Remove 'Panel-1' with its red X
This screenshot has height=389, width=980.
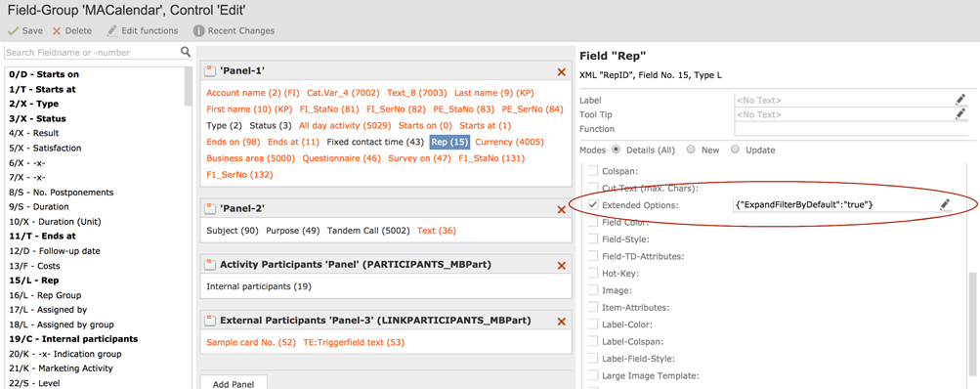click(x=561, y=72)
